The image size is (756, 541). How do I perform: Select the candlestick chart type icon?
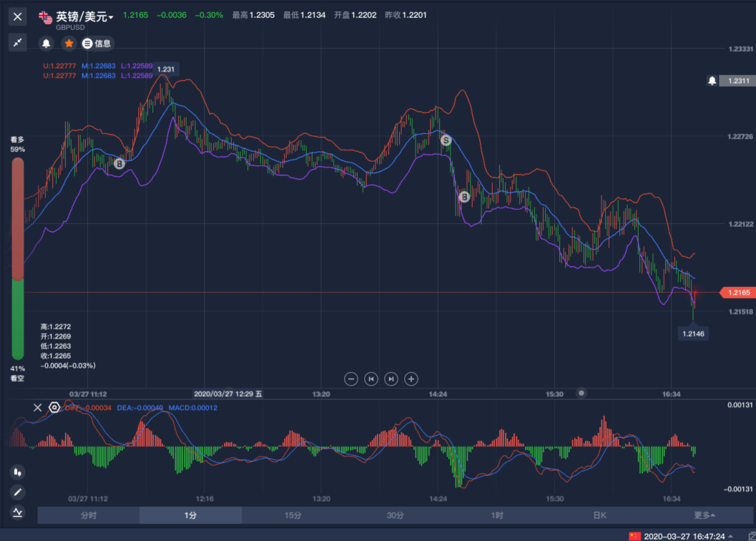18,472
